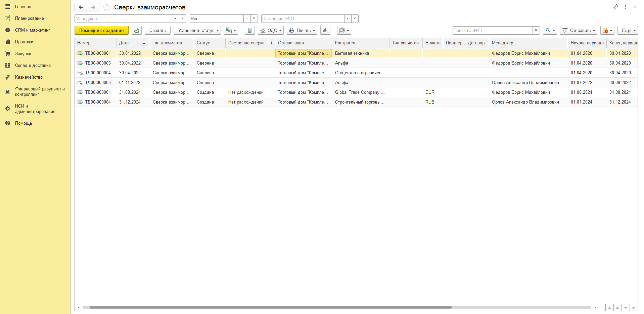Open the Отправить dropdown
Screen dimensions: 644x314
click(579, 30)
